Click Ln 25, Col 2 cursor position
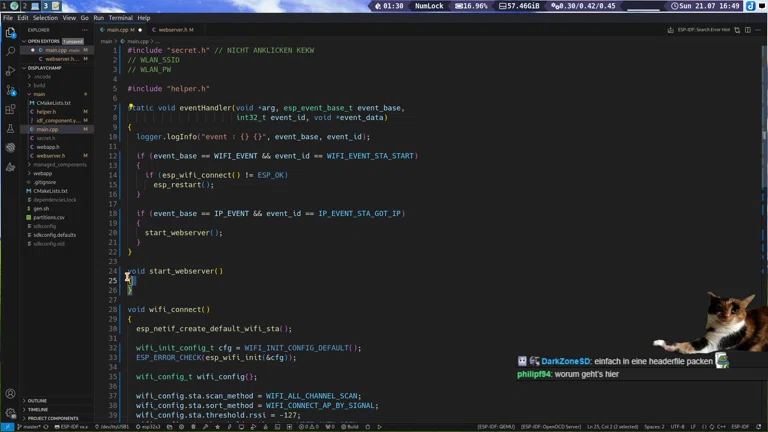The image size is (768, 432). coord(613,427)
